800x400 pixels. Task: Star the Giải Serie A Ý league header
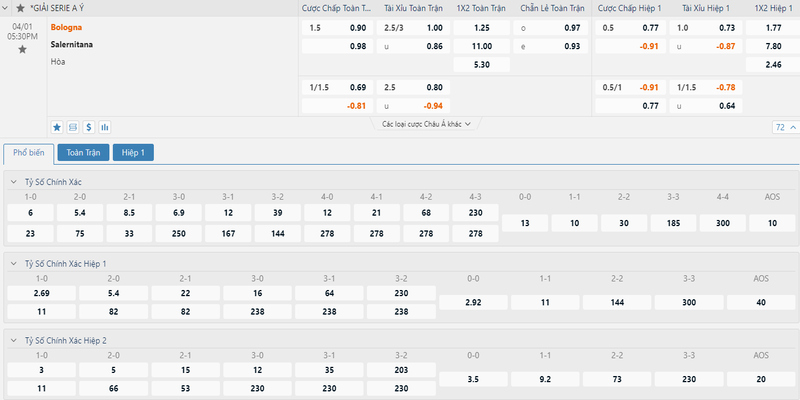tap(20, 8)
